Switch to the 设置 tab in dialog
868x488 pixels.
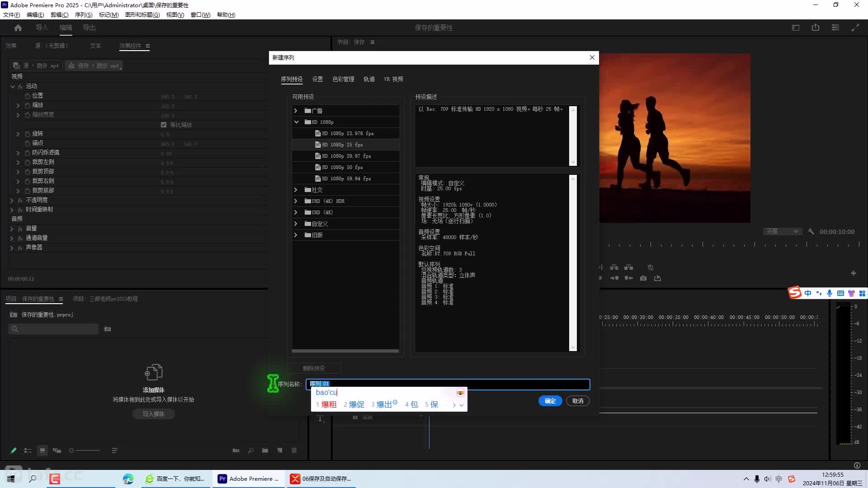point(317,79)
